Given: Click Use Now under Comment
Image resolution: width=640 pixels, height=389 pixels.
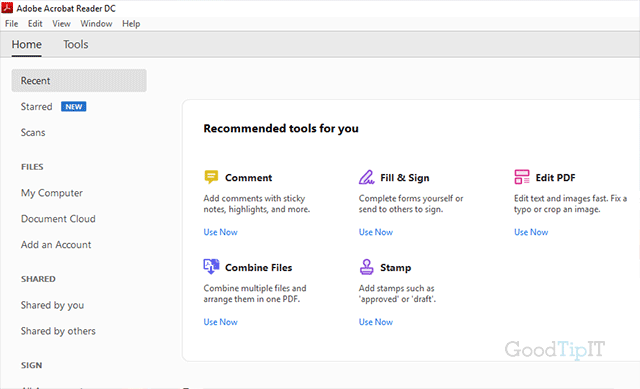Looking at the screenshot, I should [220, 232].
